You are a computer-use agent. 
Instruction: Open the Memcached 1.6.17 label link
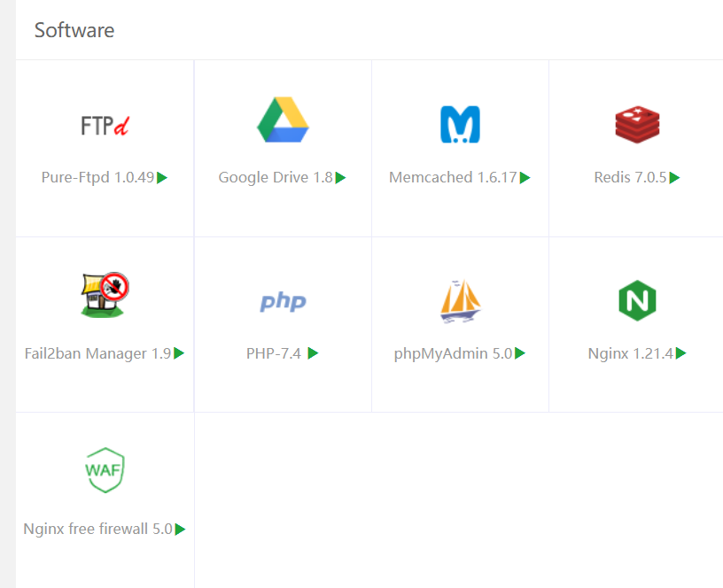(454, 177)
